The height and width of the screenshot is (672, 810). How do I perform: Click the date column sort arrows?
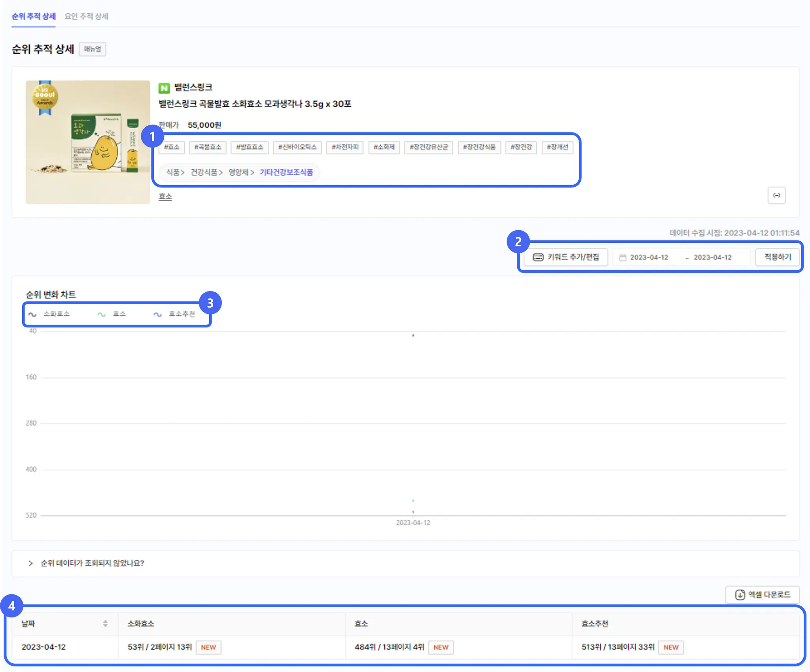click(x=105, y=624)
